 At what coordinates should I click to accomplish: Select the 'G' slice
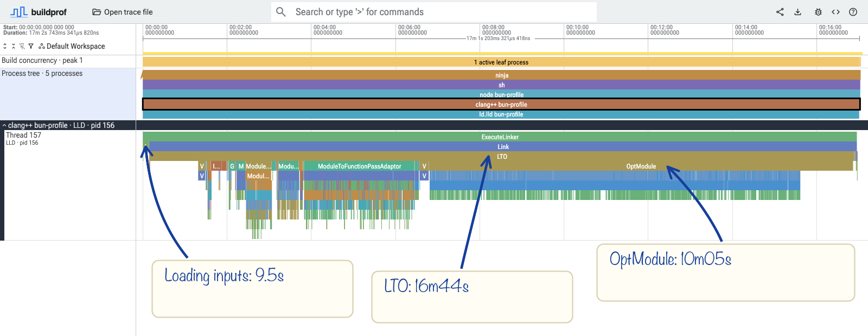click(x=232, y=166)
